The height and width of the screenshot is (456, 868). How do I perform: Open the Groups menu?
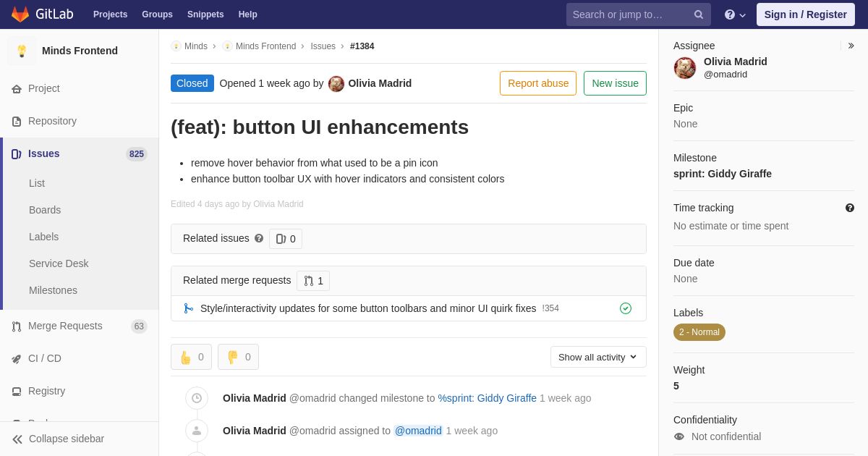click(157, 14)
